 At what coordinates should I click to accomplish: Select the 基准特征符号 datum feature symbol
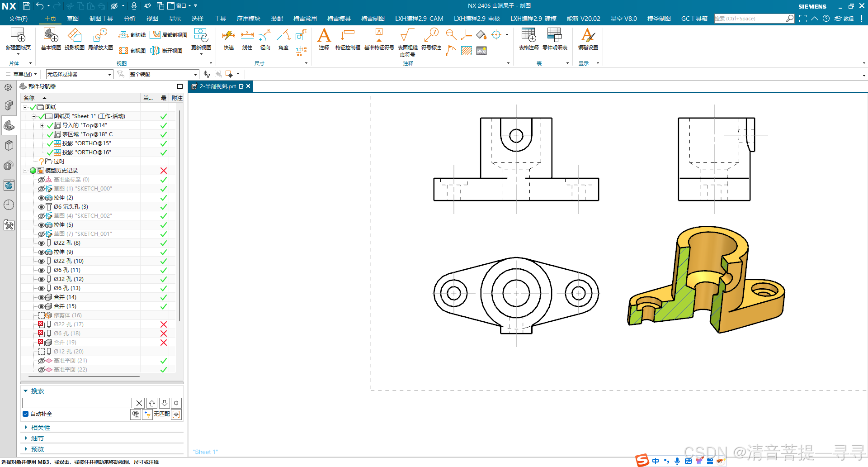pyautogui.click(x=379, y=39)
